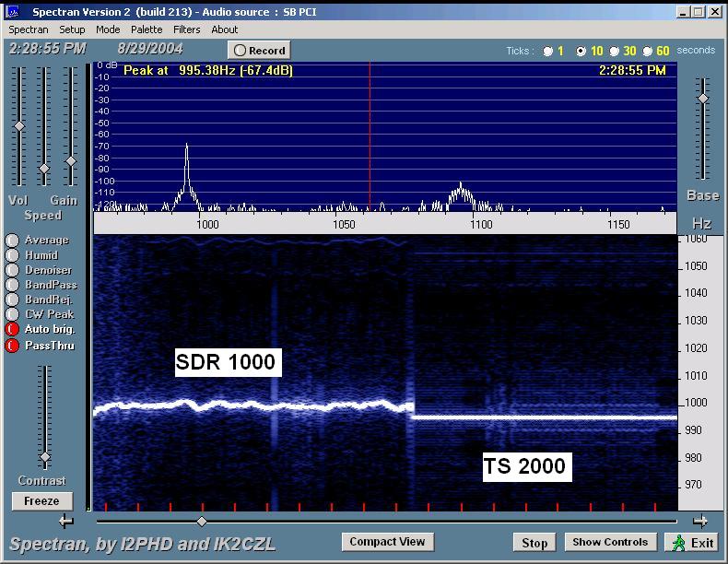Click the TS 2000 trace in waterfall
Screen dimensions: 728x564
[x=544, y=417]
